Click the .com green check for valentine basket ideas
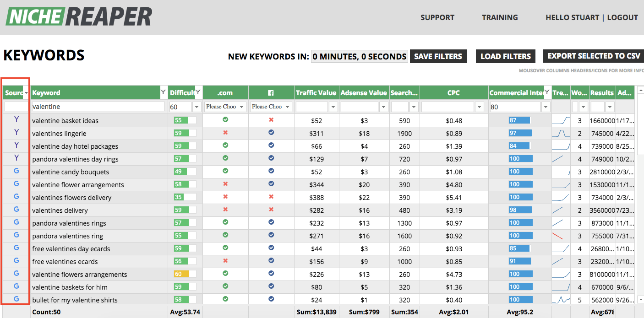This screenshot has height=318, width=644. pos(225,119)
